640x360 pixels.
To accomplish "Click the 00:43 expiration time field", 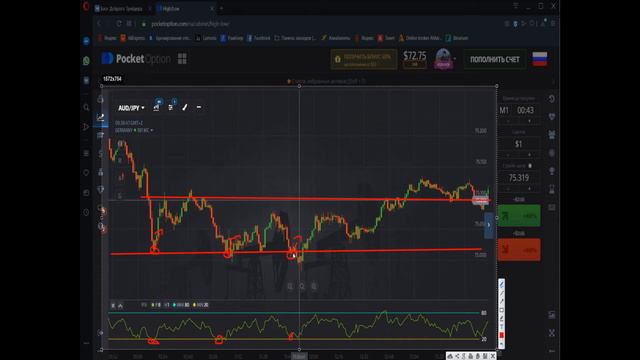I will coord(525,110).
